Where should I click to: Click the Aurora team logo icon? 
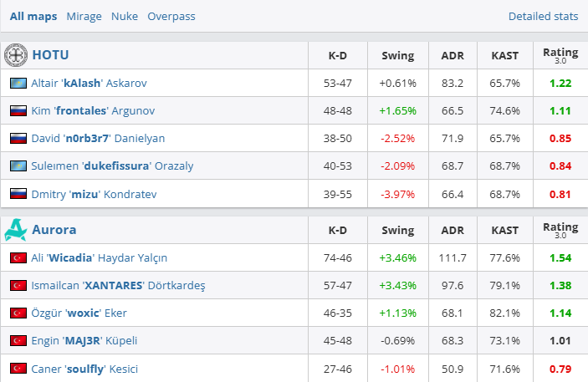pos(17,229)
